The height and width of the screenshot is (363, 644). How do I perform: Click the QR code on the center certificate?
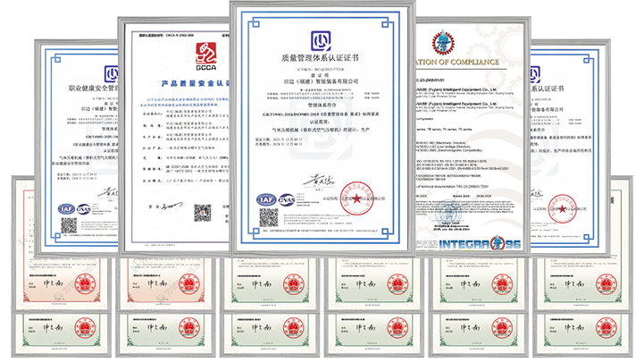click(269, 217)
